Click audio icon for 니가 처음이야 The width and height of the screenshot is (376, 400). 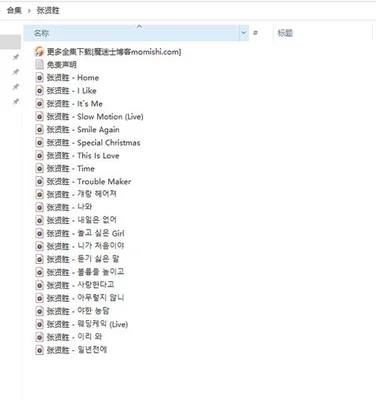[x=39, y=246]
